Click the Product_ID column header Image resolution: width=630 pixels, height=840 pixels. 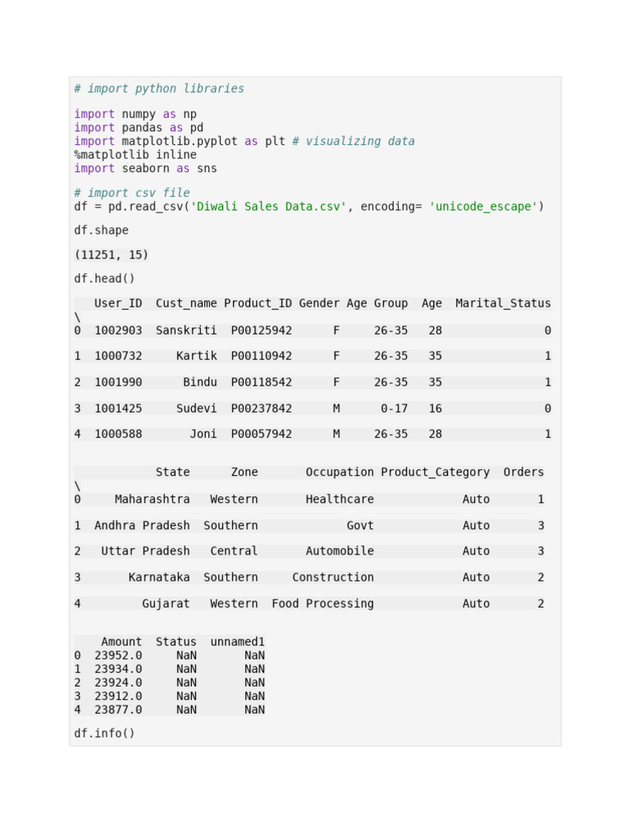tap(258, 304)
